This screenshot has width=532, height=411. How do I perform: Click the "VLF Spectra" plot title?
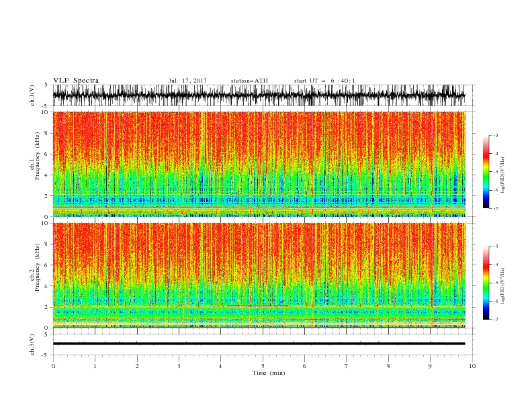tap(76, 81)
